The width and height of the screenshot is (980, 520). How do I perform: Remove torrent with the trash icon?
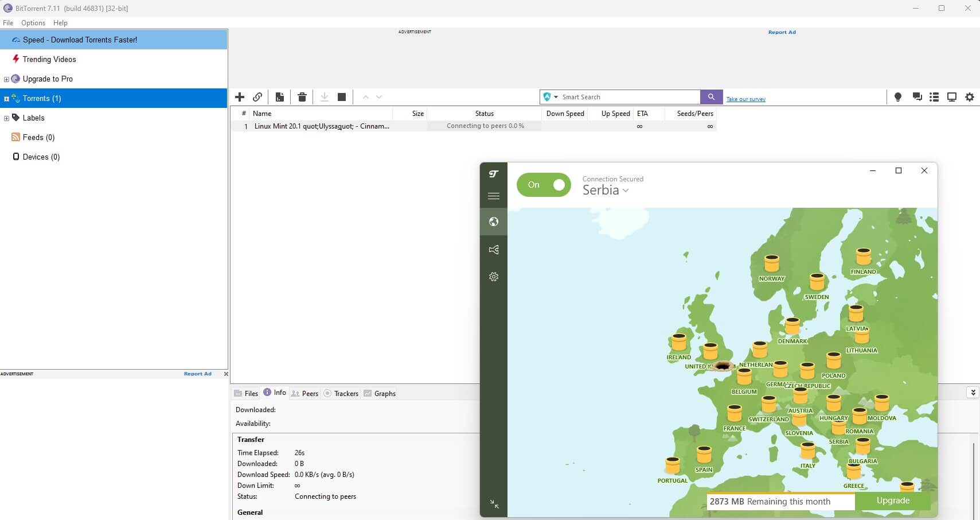(302, 97)
